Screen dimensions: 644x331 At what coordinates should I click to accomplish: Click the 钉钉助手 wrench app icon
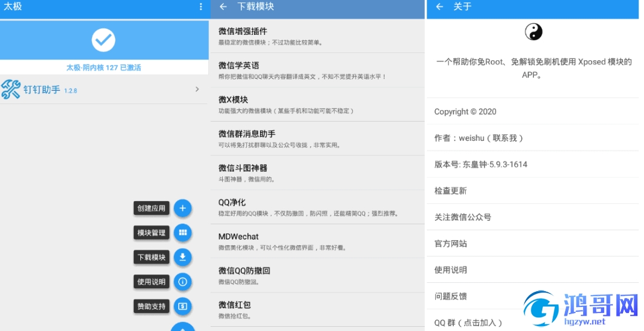click(10, 89)
